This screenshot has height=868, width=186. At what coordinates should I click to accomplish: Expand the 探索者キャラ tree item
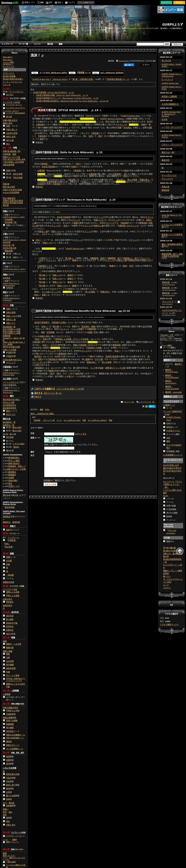164,427
